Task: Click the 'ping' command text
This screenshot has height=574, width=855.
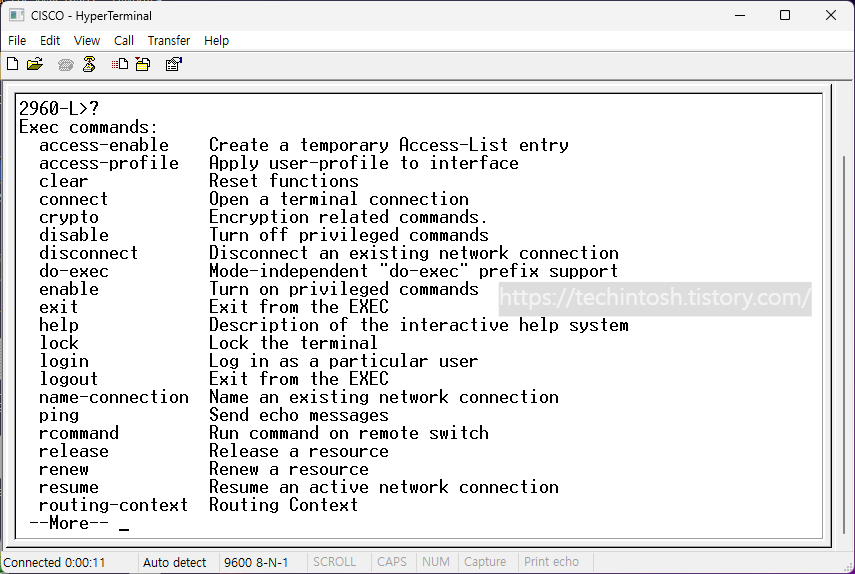Action: [x=58, y=415]
